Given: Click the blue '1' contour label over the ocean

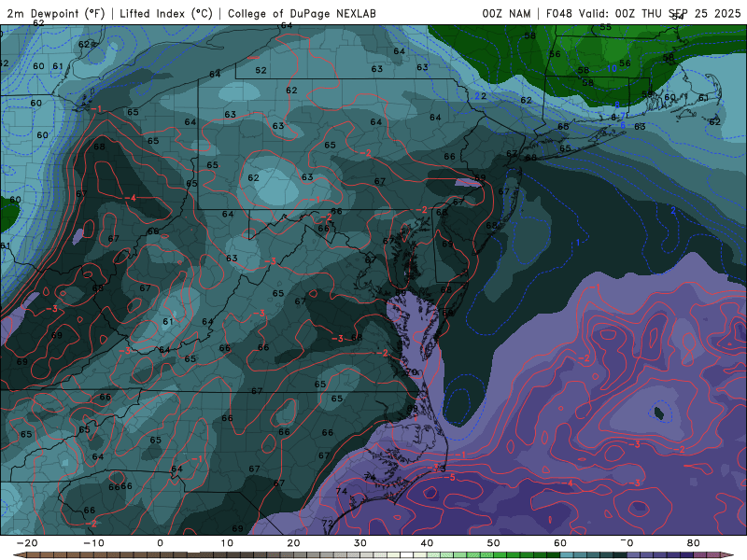Looking at the screenshot, I should pyautogui.click(x=578, y=243).
